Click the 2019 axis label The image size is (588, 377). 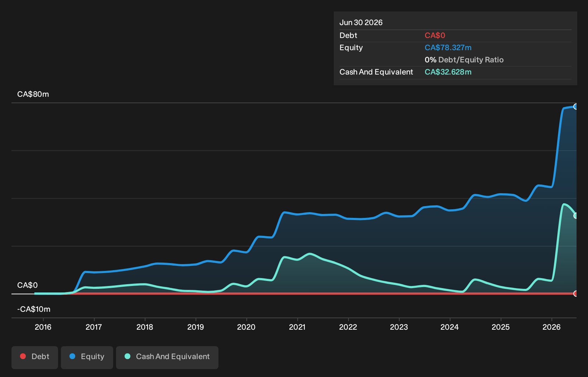(x=196, y=327)
